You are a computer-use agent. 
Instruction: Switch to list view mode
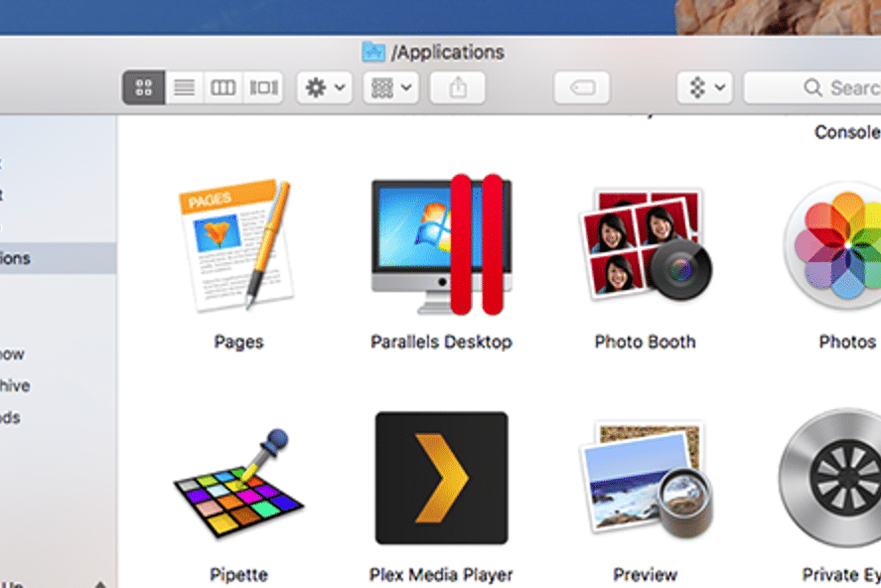click(184, 87)
